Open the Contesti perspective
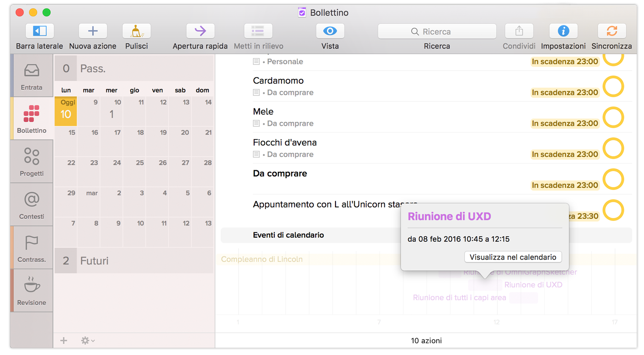644x355 pixels. pos(31,205)
